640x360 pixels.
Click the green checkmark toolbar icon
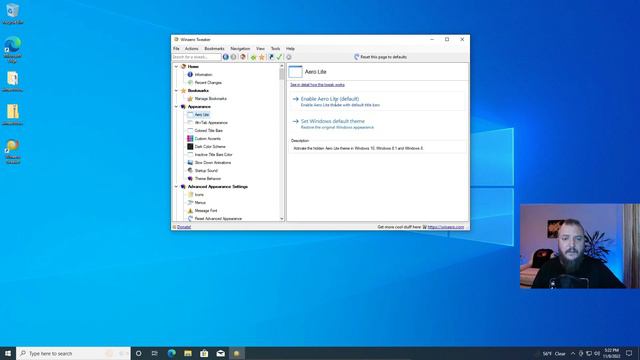tap(279, 57)
